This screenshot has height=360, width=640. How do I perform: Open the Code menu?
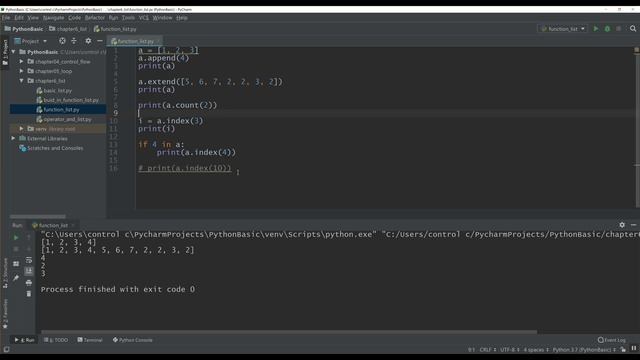[x=74, y=18]
